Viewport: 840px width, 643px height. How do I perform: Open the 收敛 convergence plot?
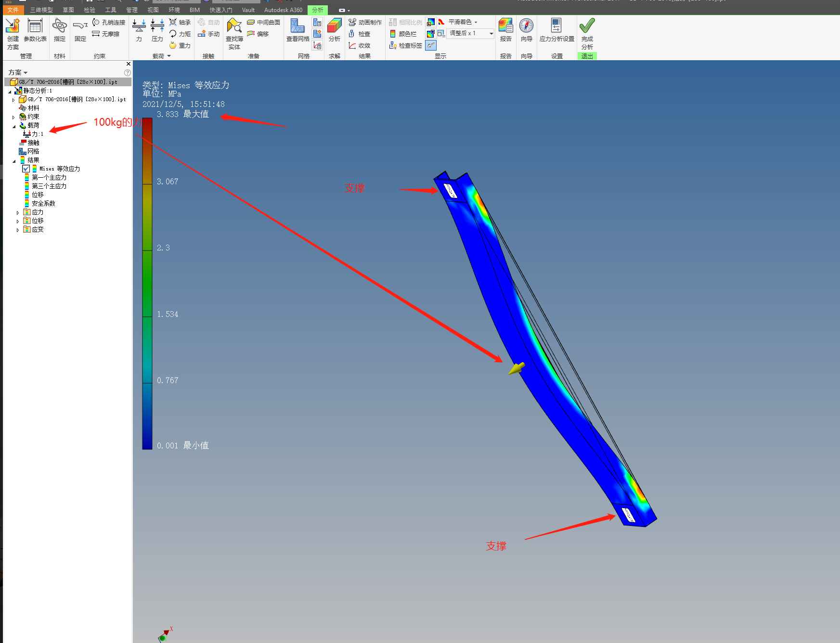[x=360, y=45]
